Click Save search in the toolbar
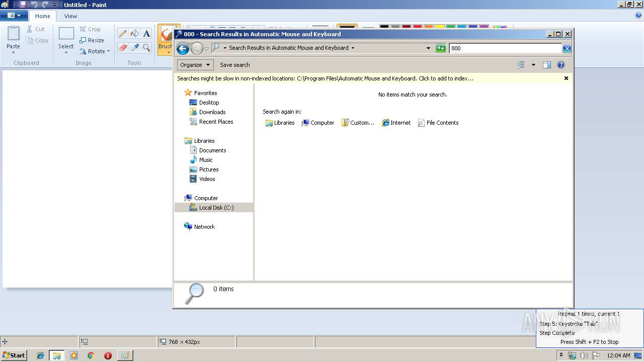644x362 pixels. pos(234,65)
